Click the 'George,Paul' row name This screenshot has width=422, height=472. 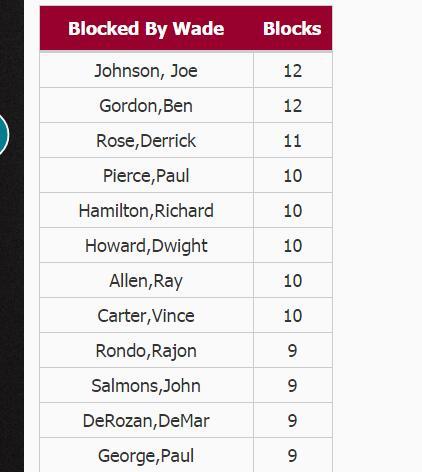146,455
